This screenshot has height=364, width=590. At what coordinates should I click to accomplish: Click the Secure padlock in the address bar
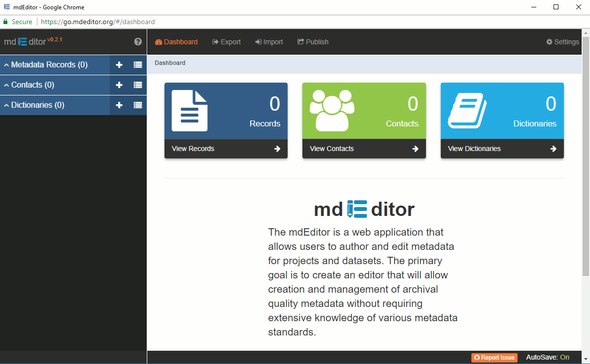(x=5, y=22)
